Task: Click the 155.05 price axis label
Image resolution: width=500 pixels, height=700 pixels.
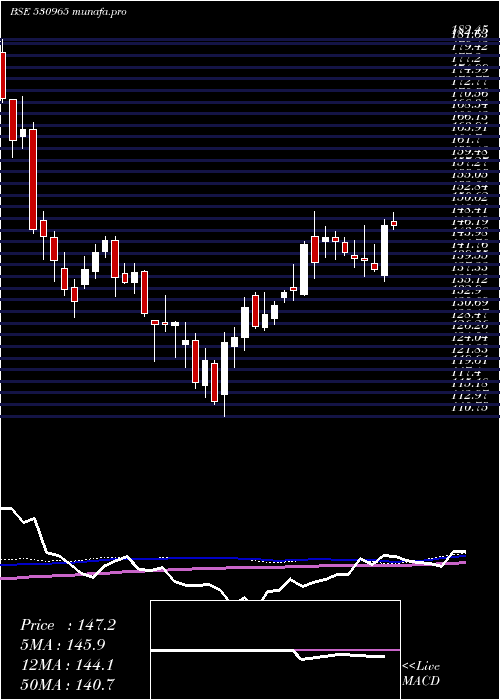Action: point(469,175)
